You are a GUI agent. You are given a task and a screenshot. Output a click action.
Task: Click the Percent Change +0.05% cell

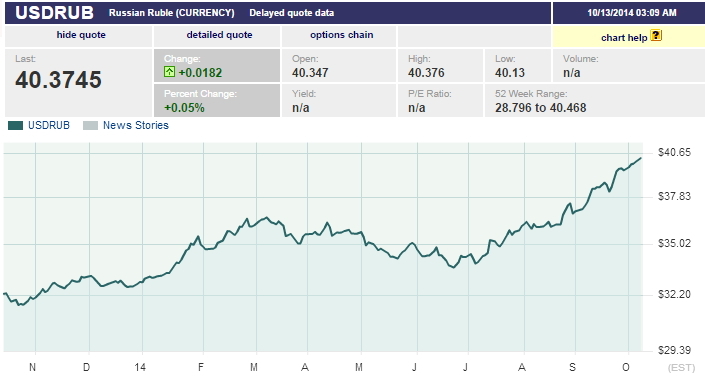pos(217,101)
